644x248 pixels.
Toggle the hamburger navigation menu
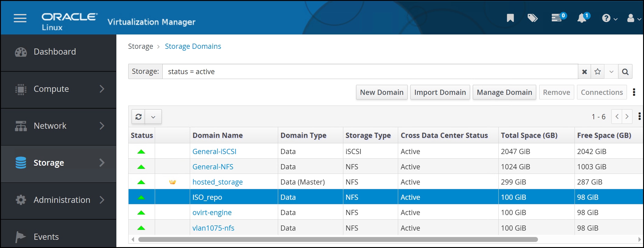20,18
